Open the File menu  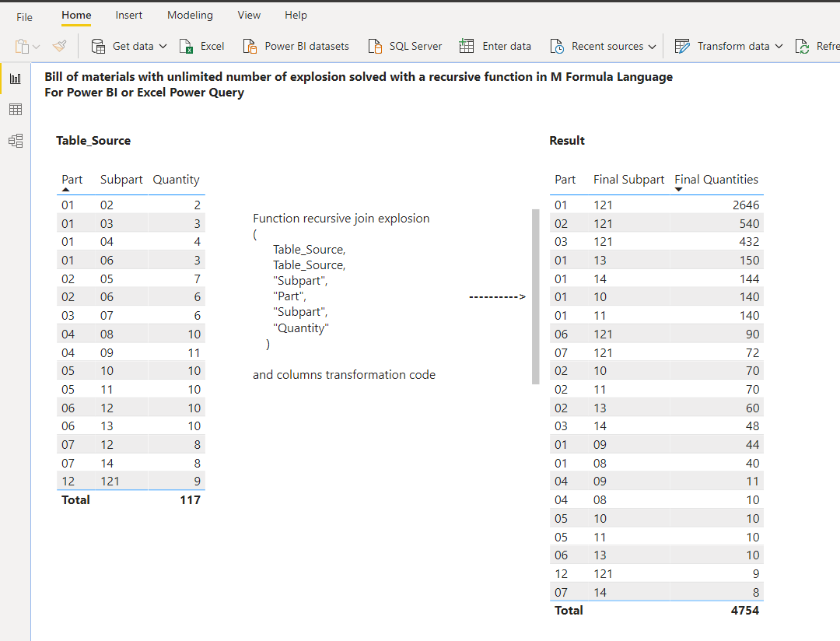point(25,16)
